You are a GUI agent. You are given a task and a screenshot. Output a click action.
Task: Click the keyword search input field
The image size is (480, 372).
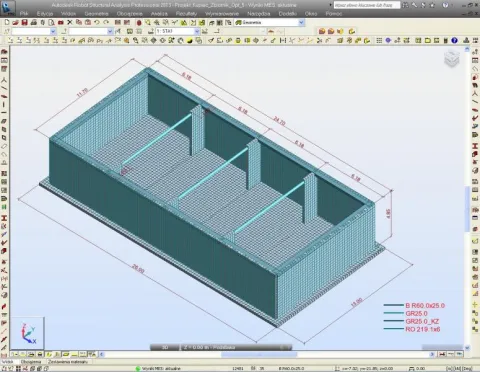366,5
